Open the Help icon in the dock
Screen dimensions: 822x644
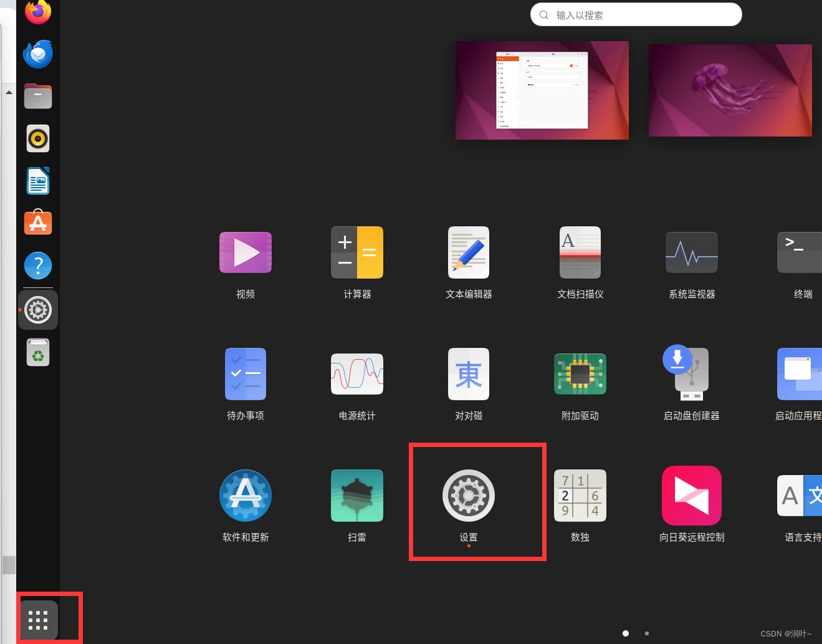click(x=38, y=266)
